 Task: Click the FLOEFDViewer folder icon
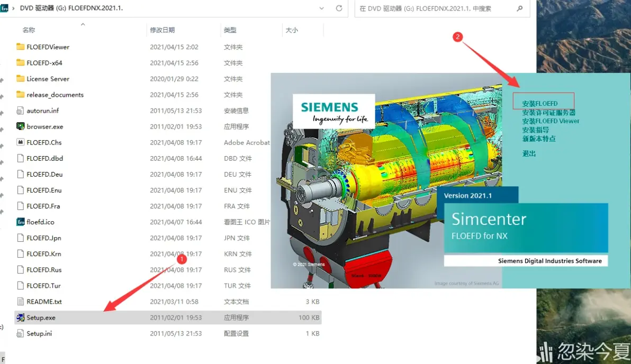point(21,47)
